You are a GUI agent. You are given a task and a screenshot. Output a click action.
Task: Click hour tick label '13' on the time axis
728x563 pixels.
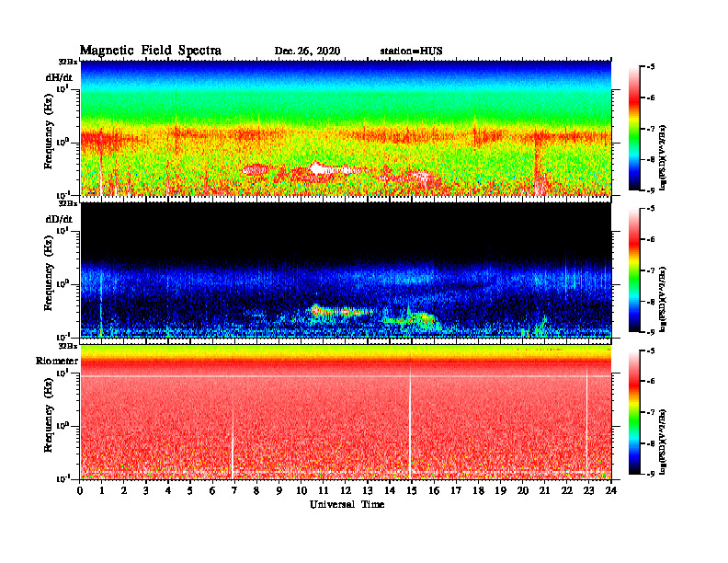[368, 490]
